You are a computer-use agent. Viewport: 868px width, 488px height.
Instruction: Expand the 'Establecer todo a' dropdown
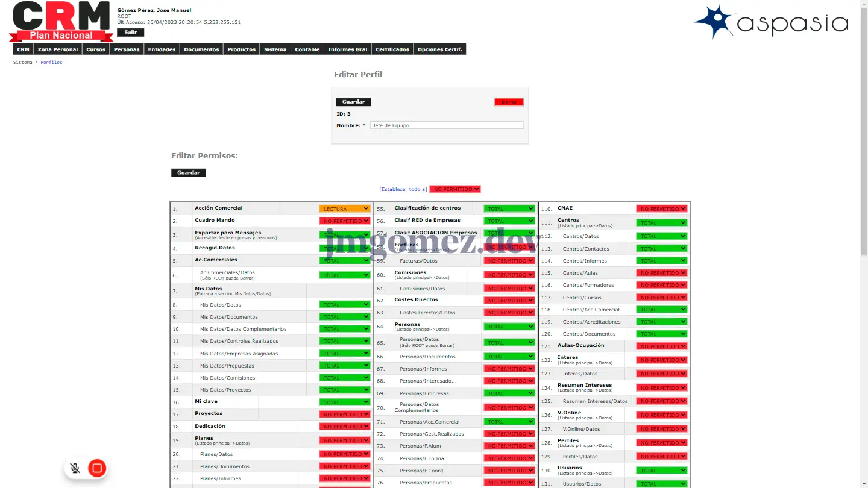454,189
